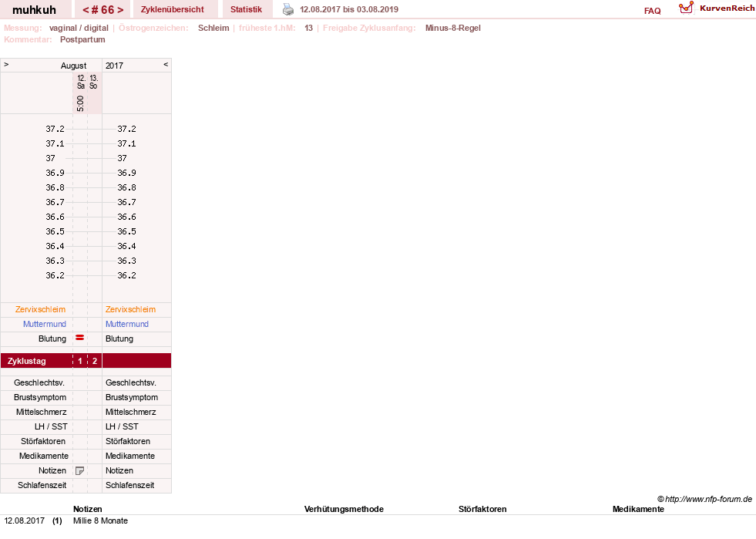The image size is (756, 539).
Task: Open the Zyklenübersicht tab
Action: tap(172, 9)
